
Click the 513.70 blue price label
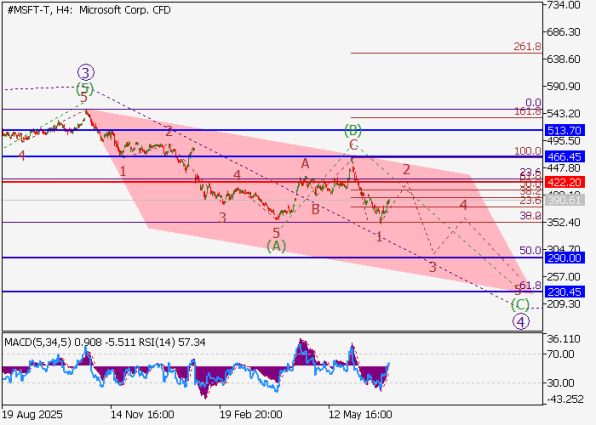(x=564, y=130)
